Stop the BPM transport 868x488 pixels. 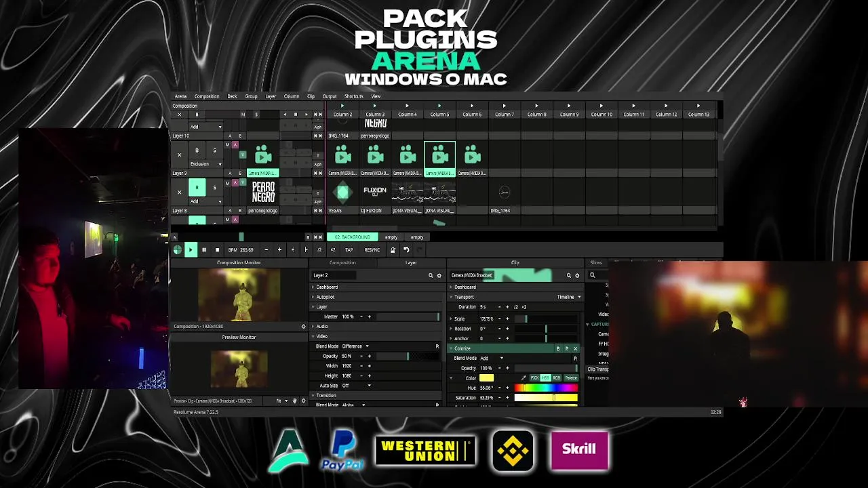pos(217,250)
